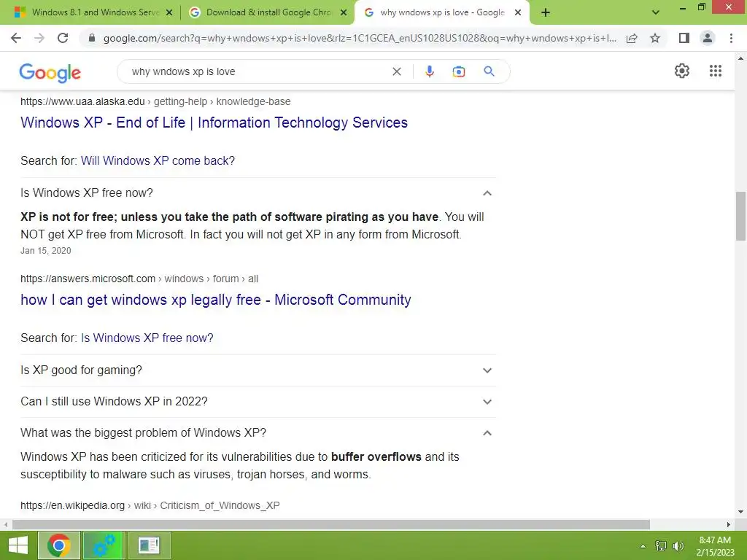The image size is (747, 560).
Task: Open the tab search dropdown arrow
Action: tap(656, 12)
